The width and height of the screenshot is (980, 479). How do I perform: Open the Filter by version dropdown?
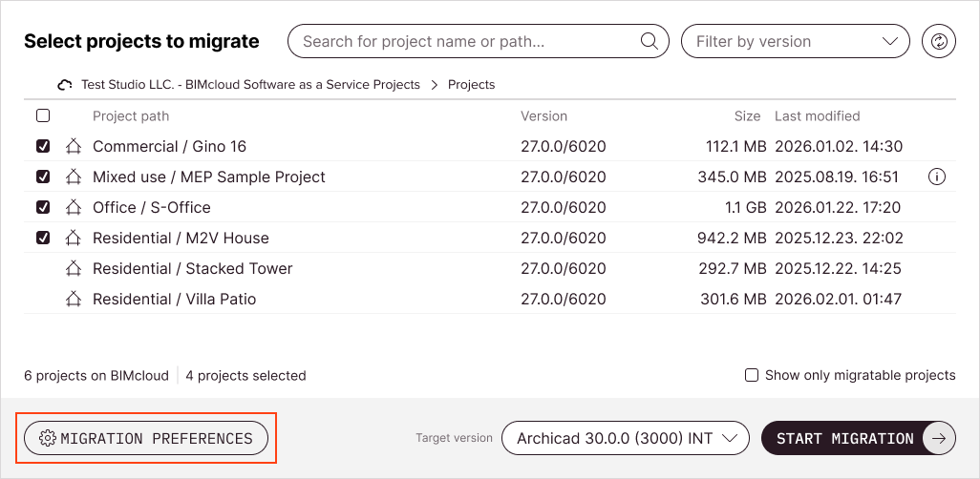pyautogui.click(x=795, y=42)
